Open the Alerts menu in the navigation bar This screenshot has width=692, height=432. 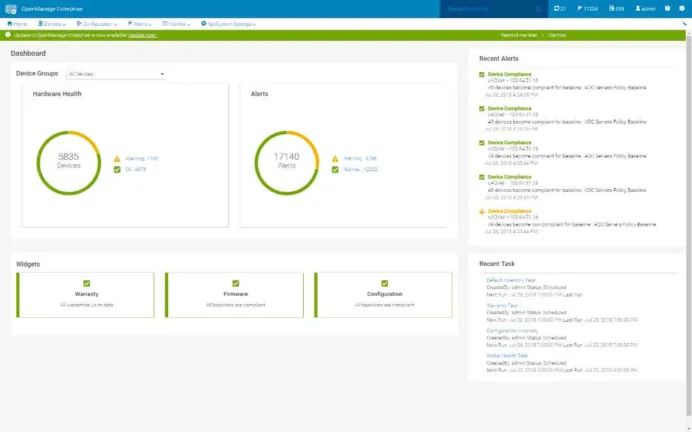coord(139,24)
